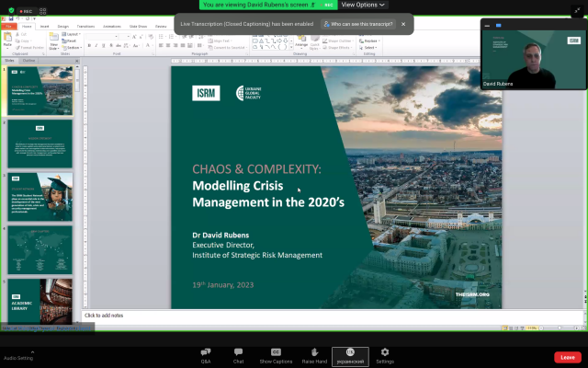Click the Raise Hand icon
This screenshot has width=588, height=368.
tap(313, 353)
